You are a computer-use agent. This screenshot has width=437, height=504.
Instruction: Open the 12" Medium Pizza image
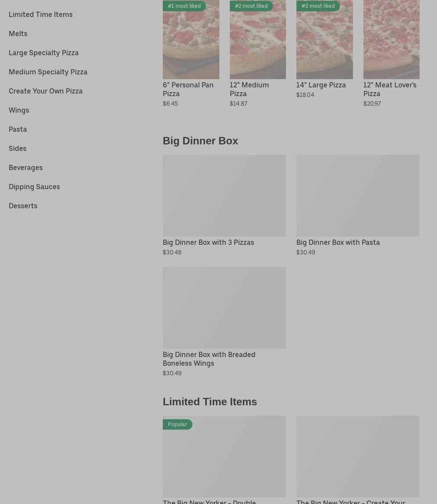258,43
